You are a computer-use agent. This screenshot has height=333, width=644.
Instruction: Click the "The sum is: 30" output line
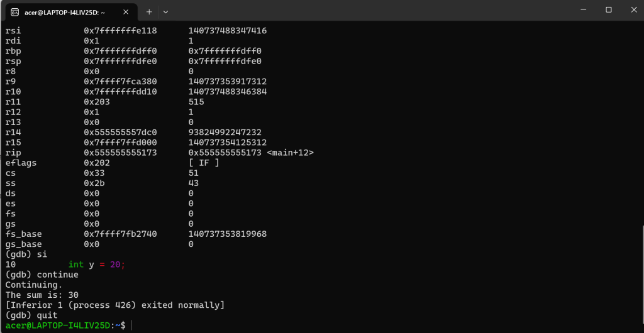click(x=42, y=295)
